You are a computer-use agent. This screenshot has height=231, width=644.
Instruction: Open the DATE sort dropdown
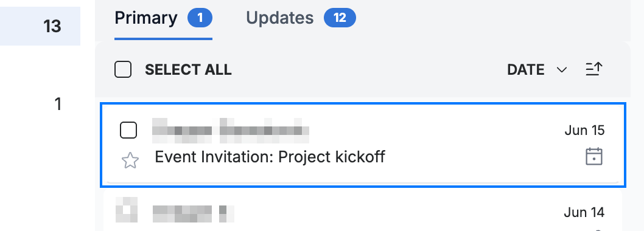coord(537,70)
